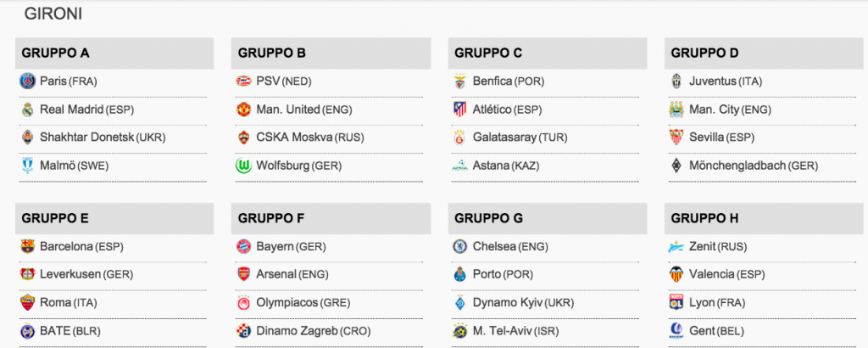This screenshot has width=868, height=348.
Task: Select the Manchester United crest icon
Action: pyautogui.click(x=243, y=109)
